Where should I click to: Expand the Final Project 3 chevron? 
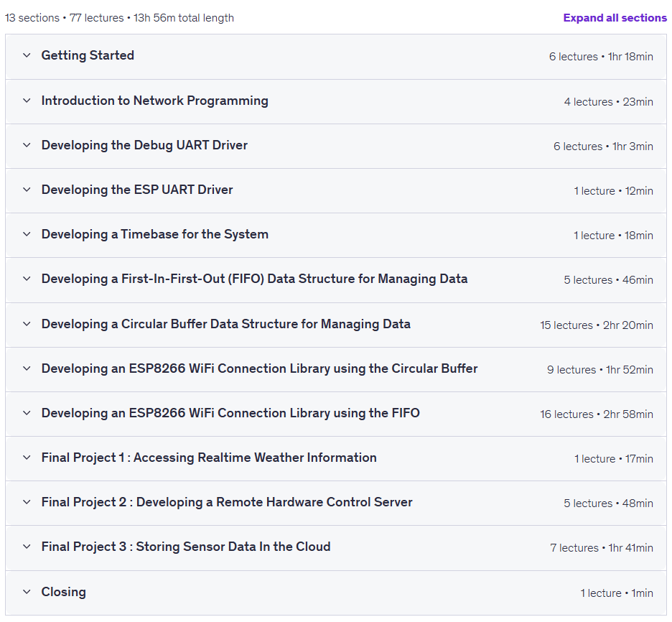[27, 547]
